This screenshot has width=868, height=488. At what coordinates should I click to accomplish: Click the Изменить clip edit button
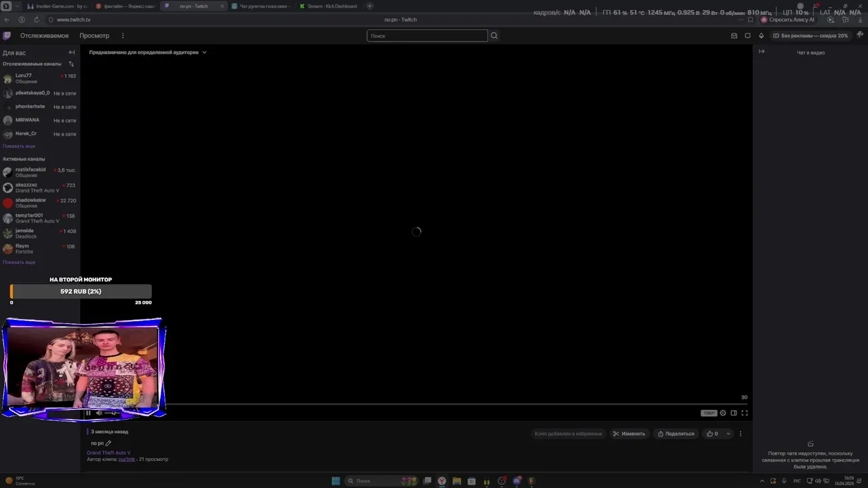pos(629,434)
